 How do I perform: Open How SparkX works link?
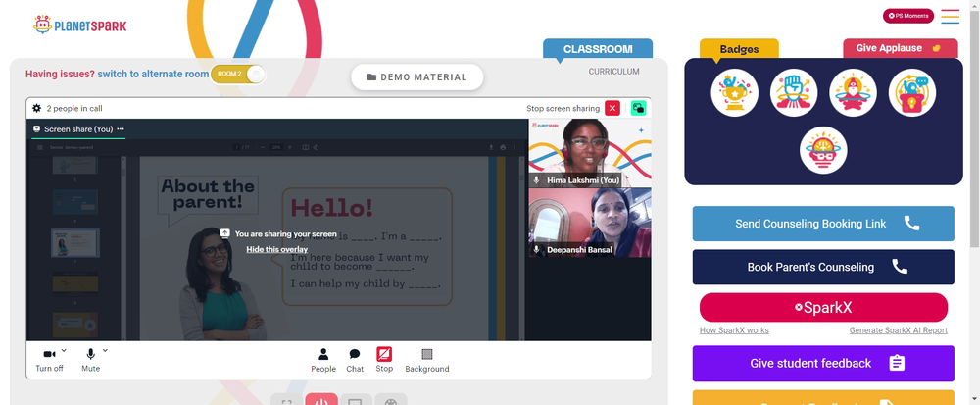coord(734,330)
